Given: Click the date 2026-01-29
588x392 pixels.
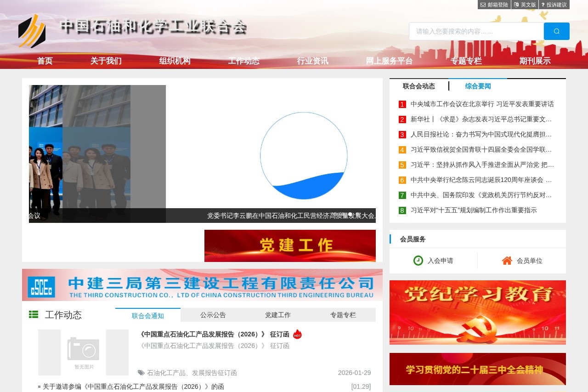Looking at the screenshot, I should point(354,373).
